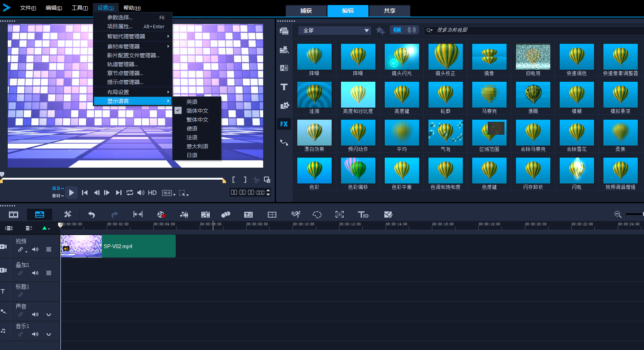Open the Motion Tracking running figure icon
644x350 pixels.
296,214
